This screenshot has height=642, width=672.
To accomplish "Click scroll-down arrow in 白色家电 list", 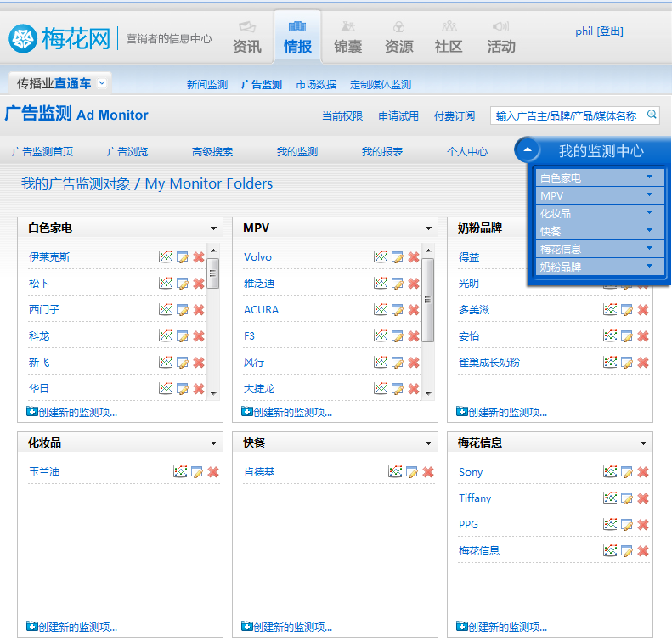I will click(213, 393).
